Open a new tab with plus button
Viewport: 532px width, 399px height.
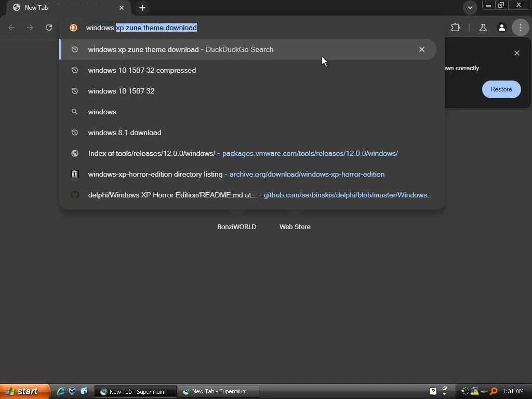(142, 8)
